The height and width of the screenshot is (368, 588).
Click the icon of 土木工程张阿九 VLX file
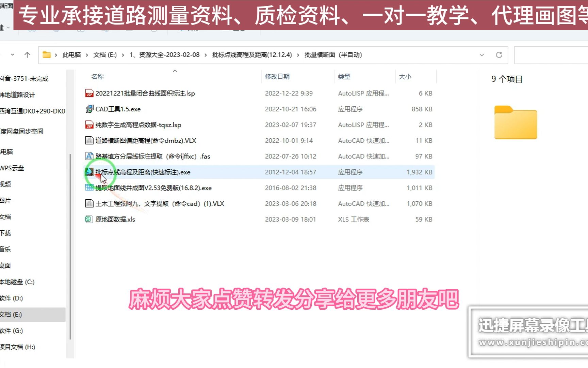coord(89,203)
